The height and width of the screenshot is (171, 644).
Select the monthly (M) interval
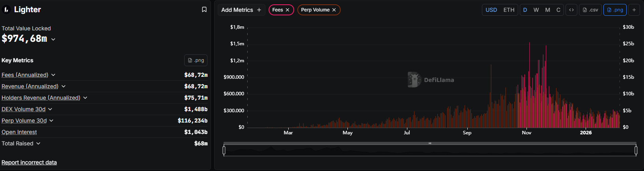(x=547, y=10)
